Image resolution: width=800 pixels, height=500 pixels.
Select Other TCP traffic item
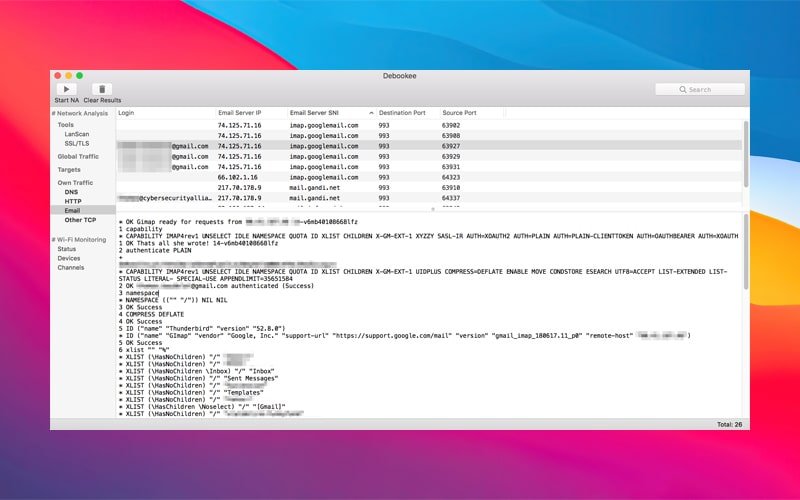click(80, 220)
